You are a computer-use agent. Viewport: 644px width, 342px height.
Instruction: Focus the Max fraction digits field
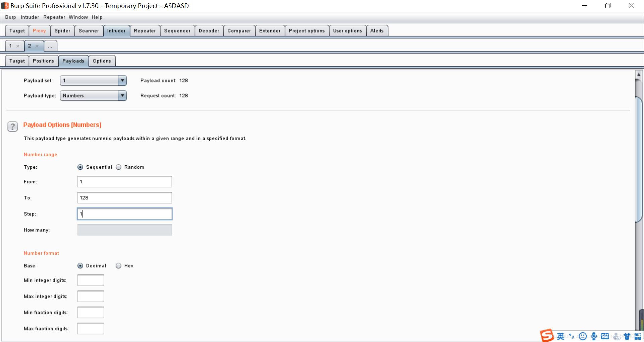(x=91, y=329)
